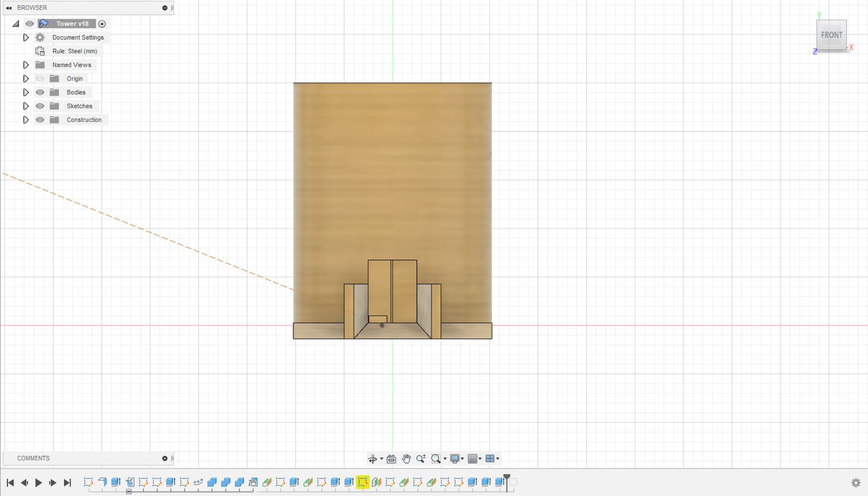Hide the Bodies folder via eye icon
Viewport: 868px width, 496px height.
40,92
